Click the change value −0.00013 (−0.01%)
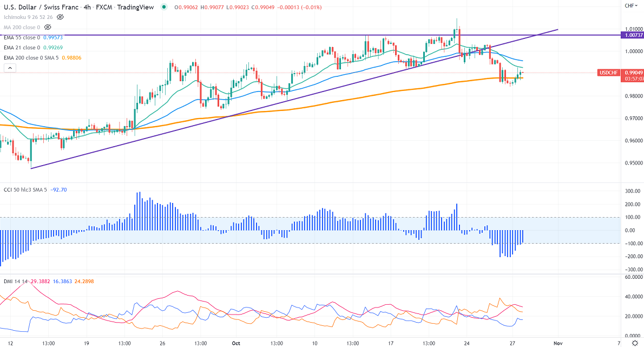644x347 pixels. tap(299, 8)
